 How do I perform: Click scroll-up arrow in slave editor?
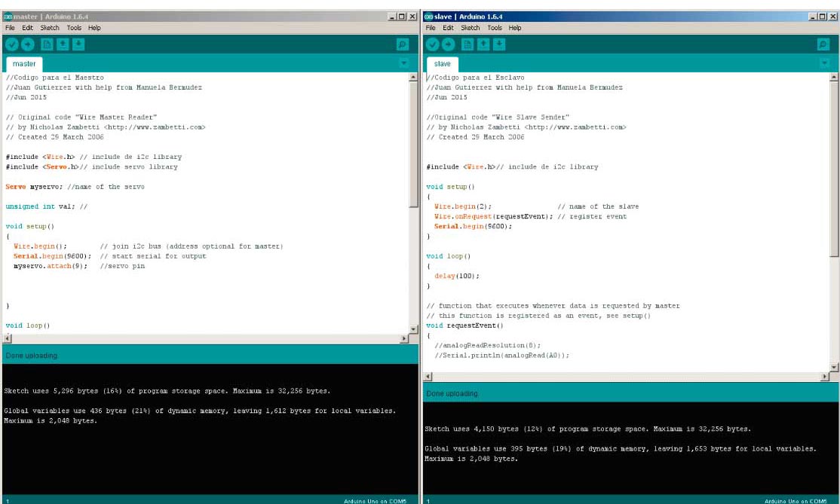(x=833, y=77)
